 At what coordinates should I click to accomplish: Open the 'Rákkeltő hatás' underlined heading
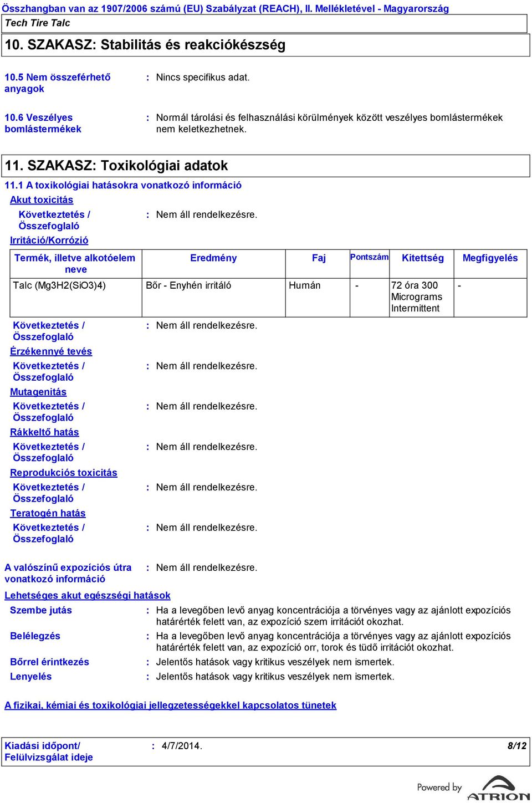pyautogui.click(x=44, y=432)
